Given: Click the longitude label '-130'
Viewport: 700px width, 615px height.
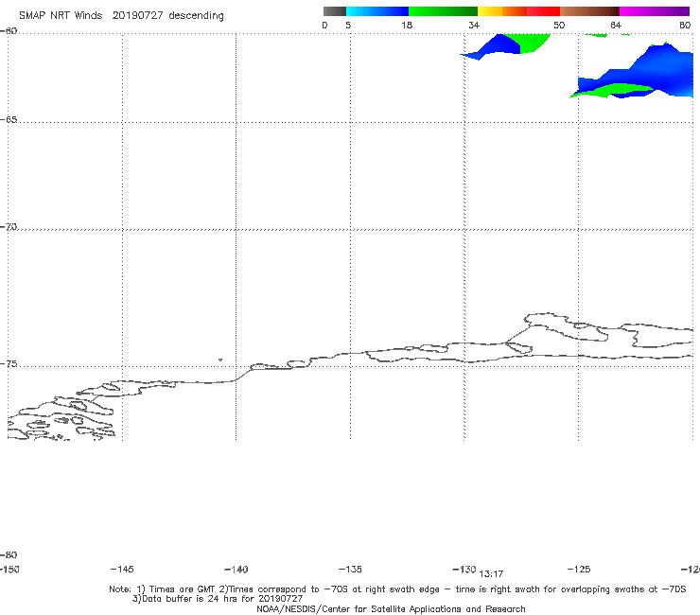Looking at the screenshot, I should tap(464, 569).
